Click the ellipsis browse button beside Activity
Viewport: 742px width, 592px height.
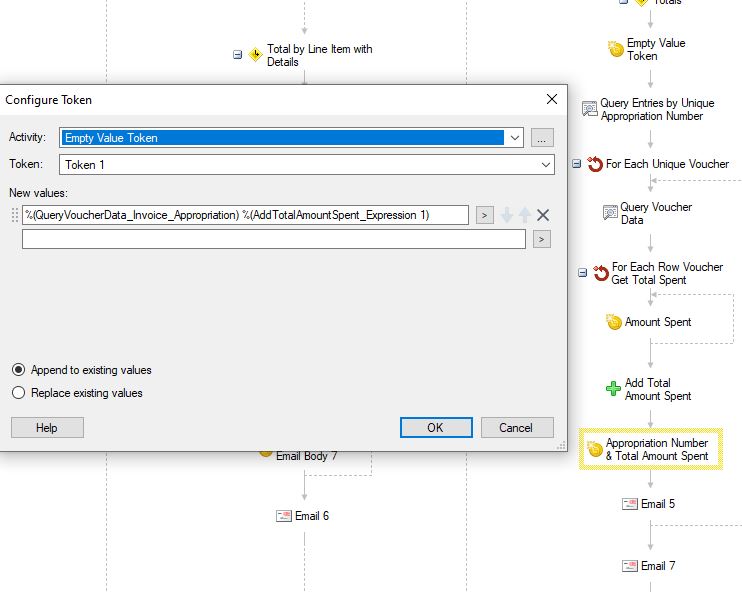click(x=542, y=138)
